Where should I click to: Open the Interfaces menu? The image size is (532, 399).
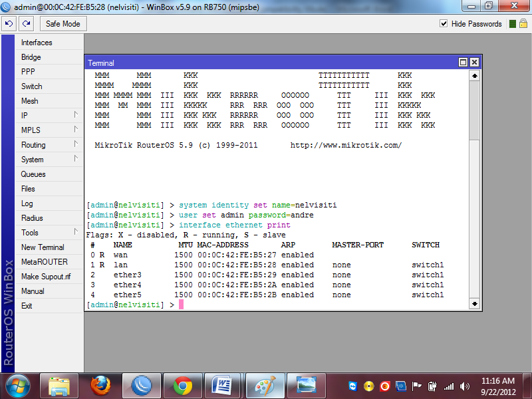(x=49, y=43)
